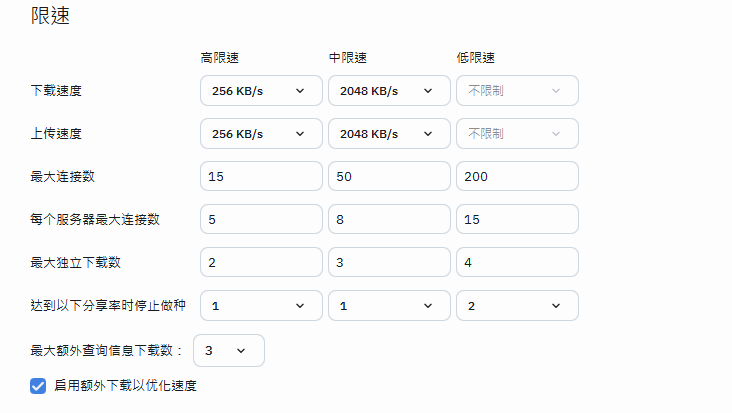Click the 低限速 最大连接数 field
Screen dimensions: 732x413
(517, 176)
